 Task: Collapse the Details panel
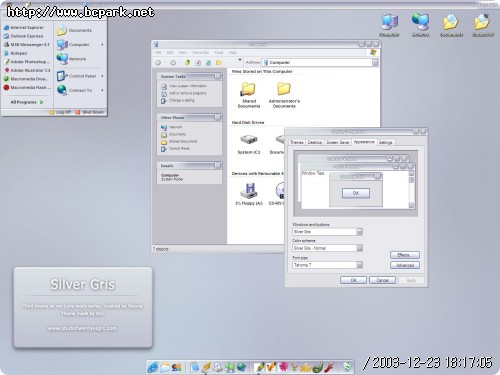[218, 166]
